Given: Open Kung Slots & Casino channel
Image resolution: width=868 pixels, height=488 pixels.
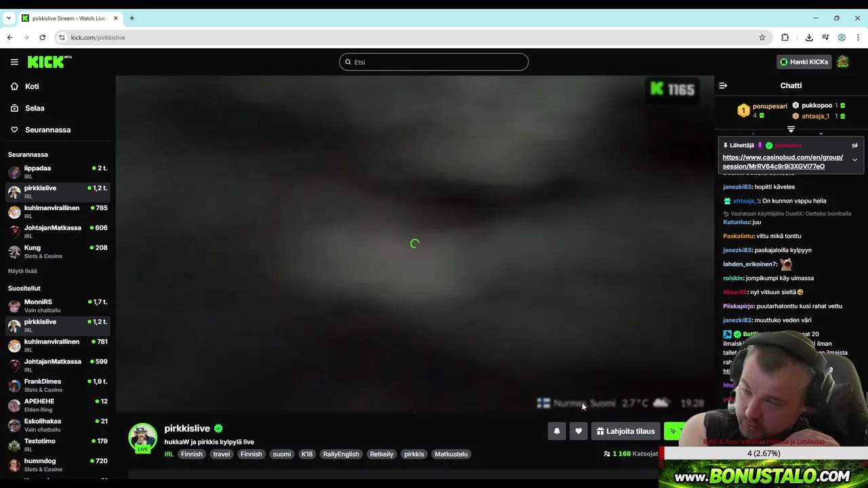Looking at the screenshot, I should [x=58, y=251].
